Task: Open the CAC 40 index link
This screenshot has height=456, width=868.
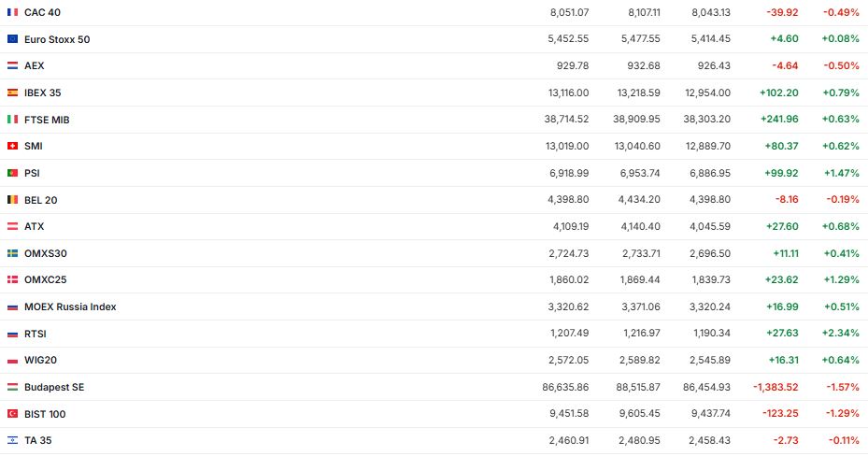Action: coord(43,12)
